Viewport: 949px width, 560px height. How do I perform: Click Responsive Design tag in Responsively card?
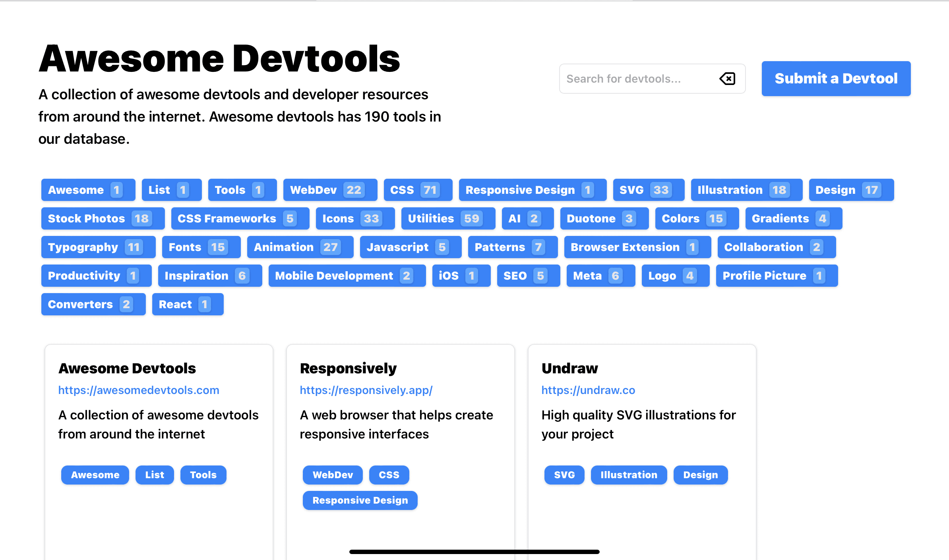coord(360,500)
